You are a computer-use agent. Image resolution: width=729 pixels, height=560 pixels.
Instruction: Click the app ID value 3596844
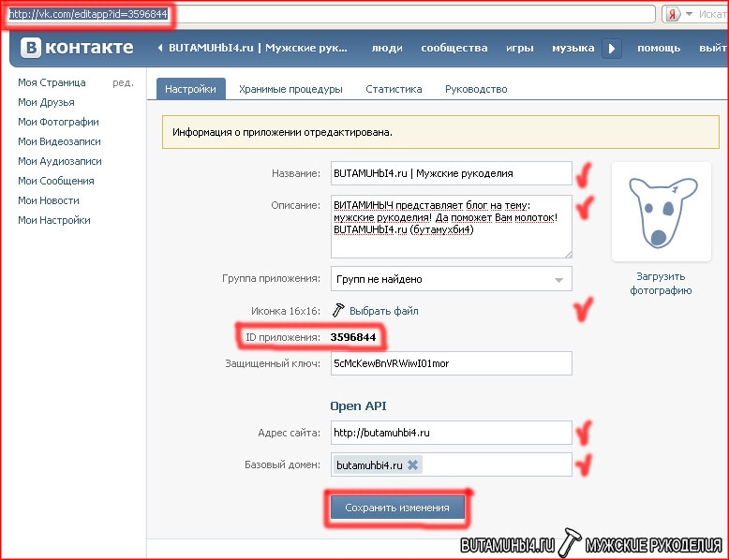tap(353, 337)
